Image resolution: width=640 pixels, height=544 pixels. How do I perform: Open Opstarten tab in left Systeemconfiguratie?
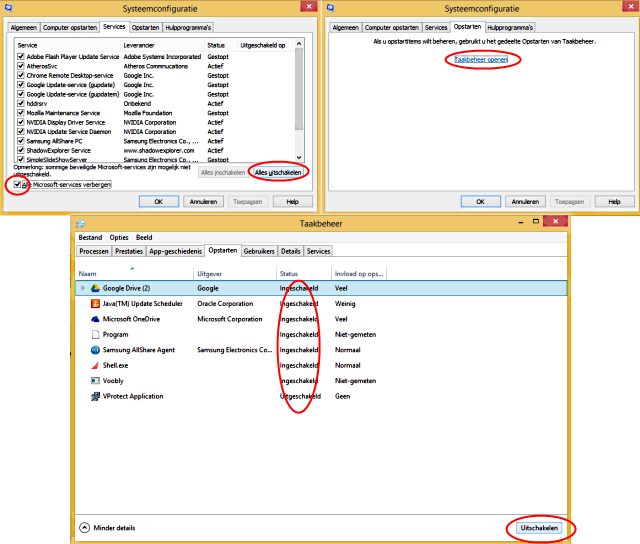pos(145,28)
